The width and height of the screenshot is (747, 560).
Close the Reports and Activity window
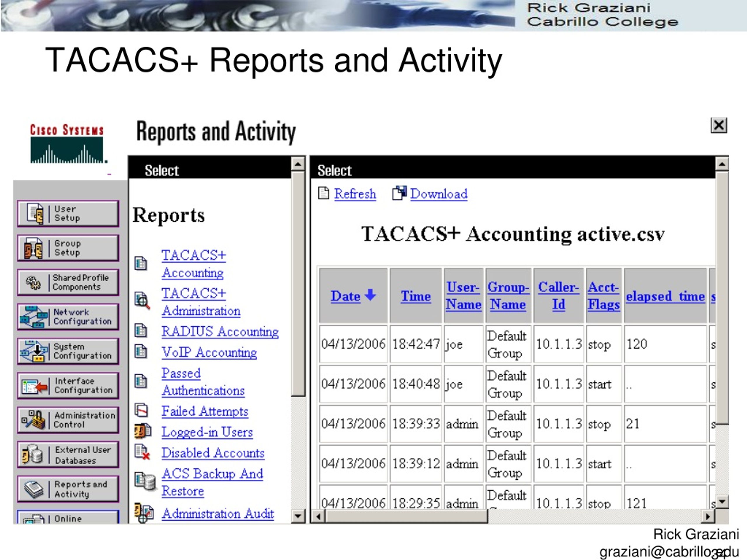pos(719,126)
